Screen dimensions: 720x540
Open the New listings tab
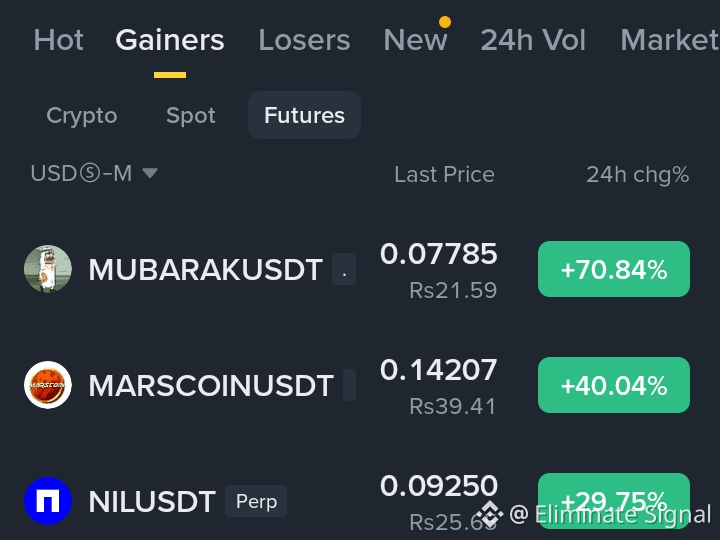point(415,40)
